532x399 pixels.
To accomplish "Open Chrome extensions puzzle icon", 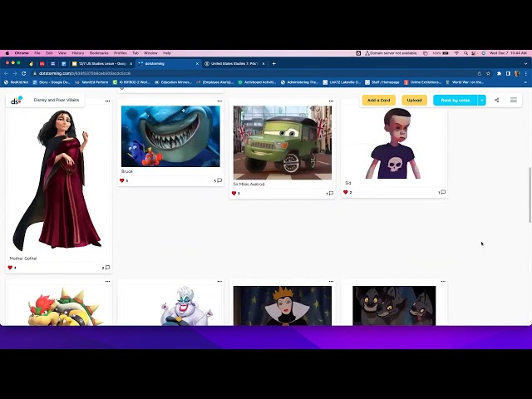I will (499, 73).
